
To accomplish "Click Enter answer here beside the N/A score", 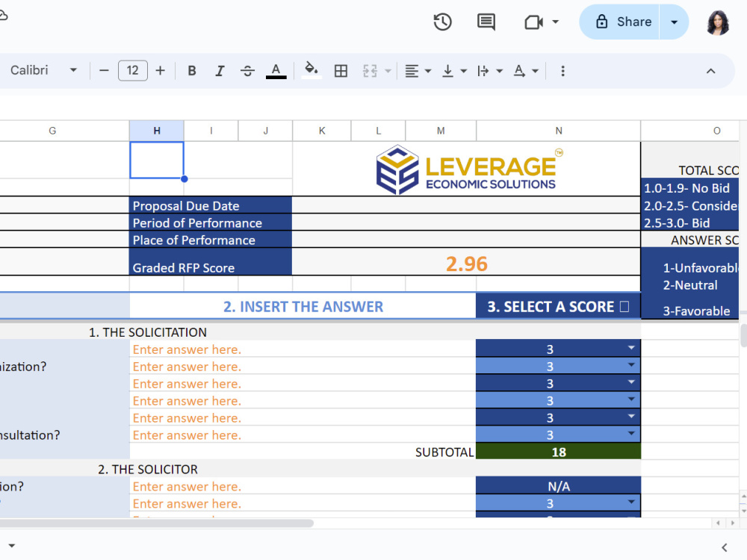I will [x=303, y=486].
